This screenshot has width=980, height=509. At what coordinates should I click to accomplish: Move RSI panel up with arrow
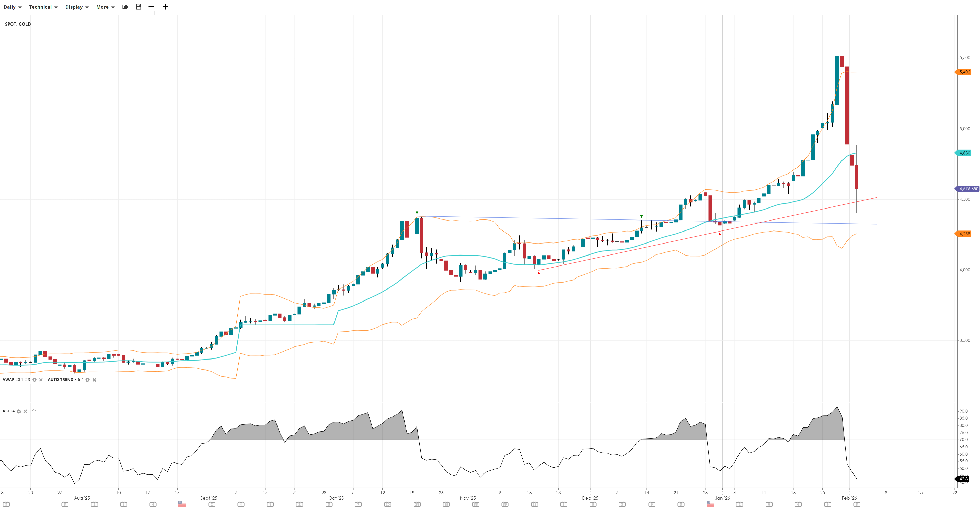[34, 411]
